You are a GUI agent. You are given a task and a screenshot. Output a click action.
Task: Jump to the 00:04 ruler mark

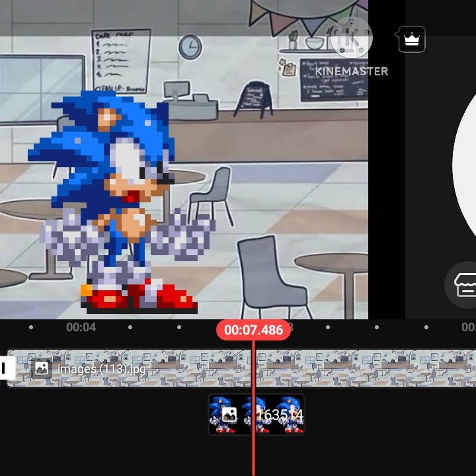tap(81, 327)
